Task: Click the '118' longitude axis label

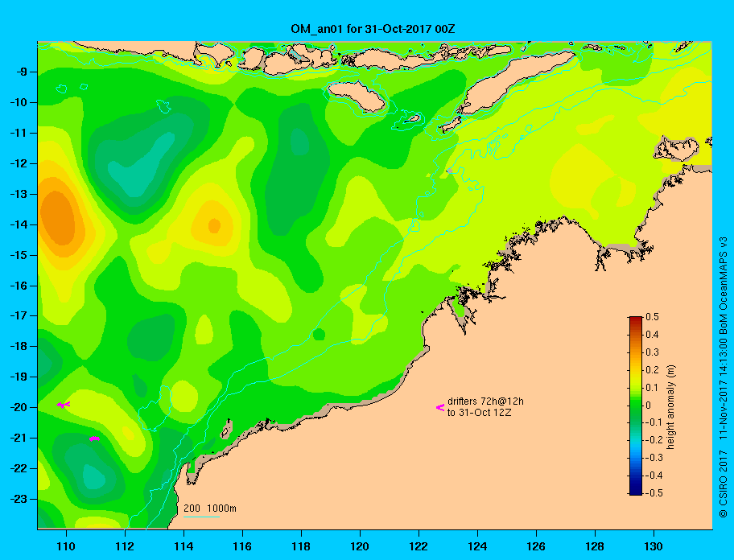Action: (x=301, y=546)
